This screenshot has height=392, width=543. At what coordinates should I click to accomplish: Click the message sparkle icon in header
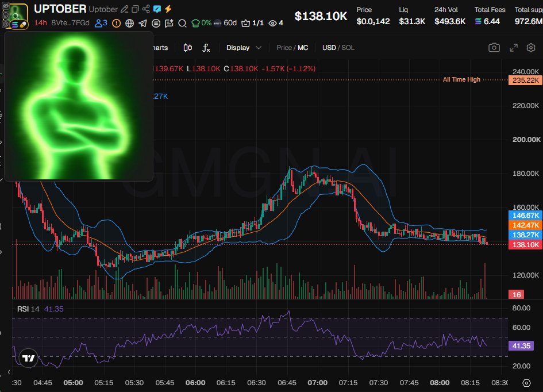pyautogui.click(x=169, y=23)
